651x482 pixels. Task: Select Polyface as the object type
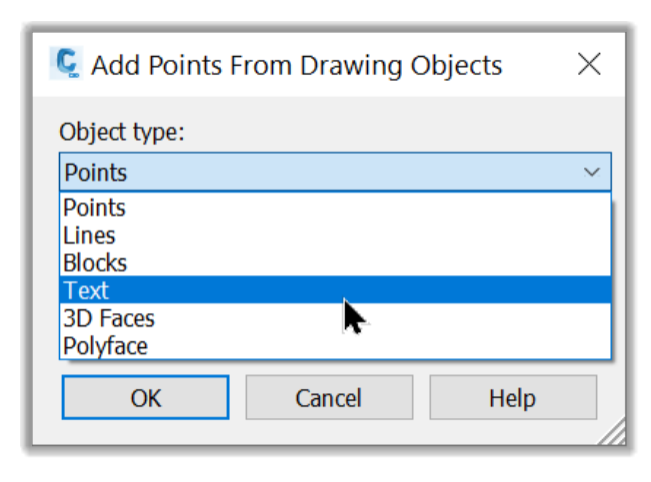(105, 346)
